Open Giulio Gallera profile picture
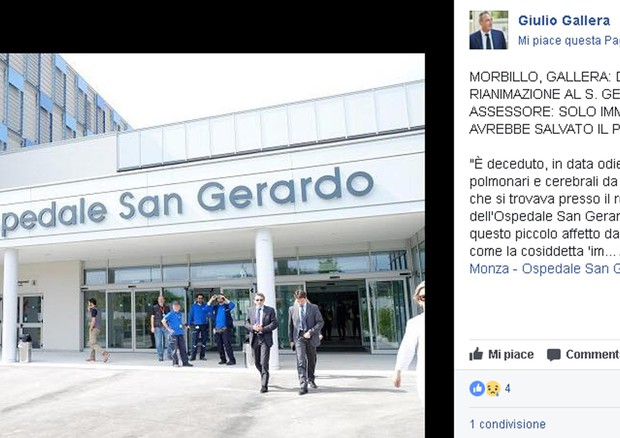The image size is (620, 438). tap(488, 30)
